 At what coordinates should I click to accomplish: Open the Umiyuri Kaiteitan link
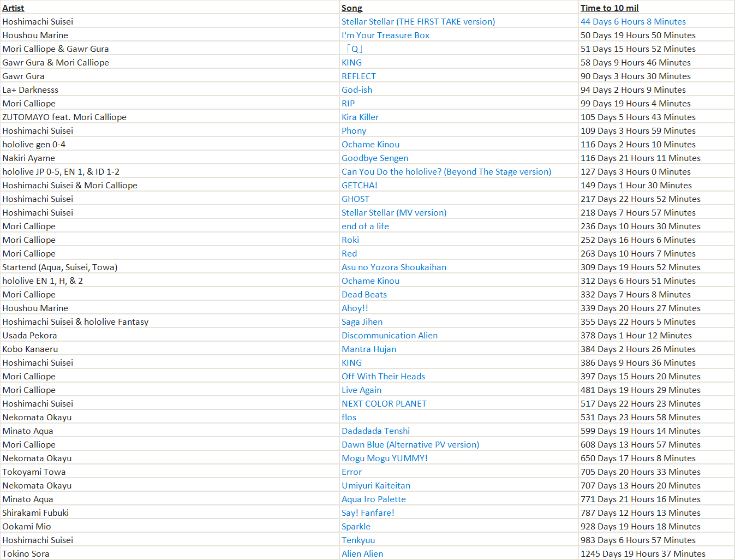point(376,486)
